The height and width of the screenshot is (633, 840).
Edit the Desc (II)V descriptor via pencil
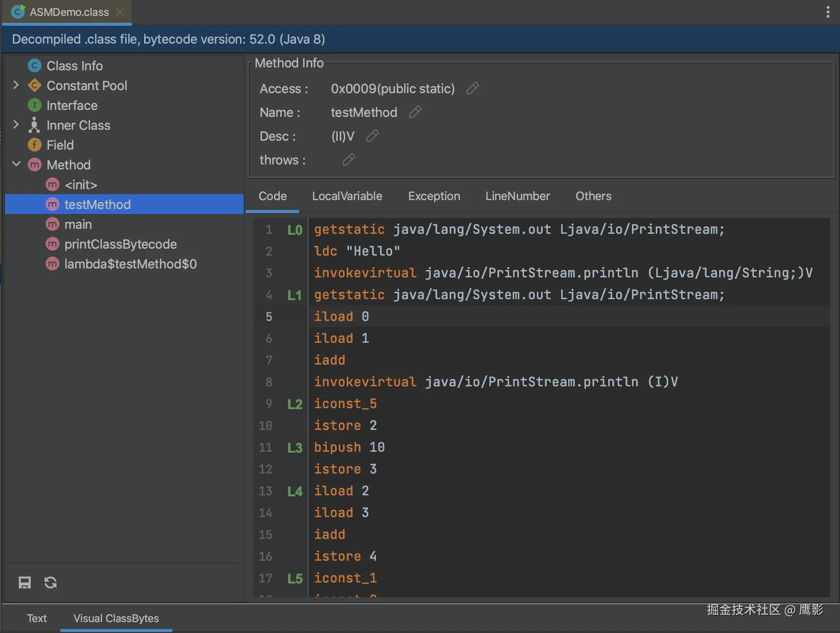[x=372, y=136]
